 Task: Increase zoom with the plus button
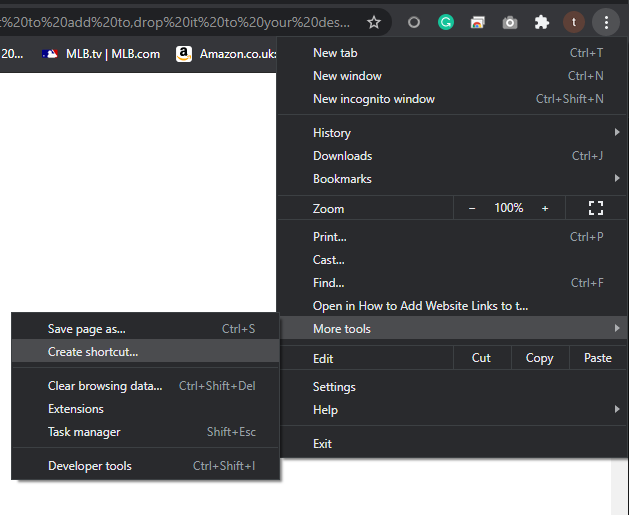(x=545, y=208)
